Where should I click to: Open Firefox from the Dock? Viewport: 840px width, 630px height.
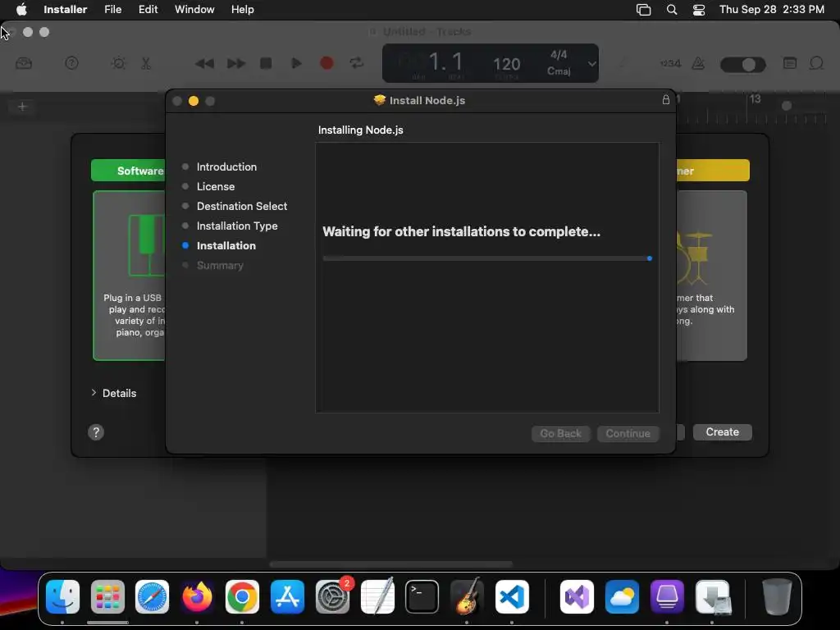pyautogui.click(x=197, y=597)
